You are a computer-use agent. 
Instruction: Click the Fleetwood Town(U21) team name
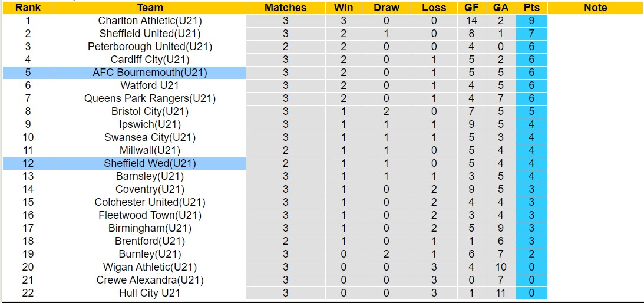150,215
